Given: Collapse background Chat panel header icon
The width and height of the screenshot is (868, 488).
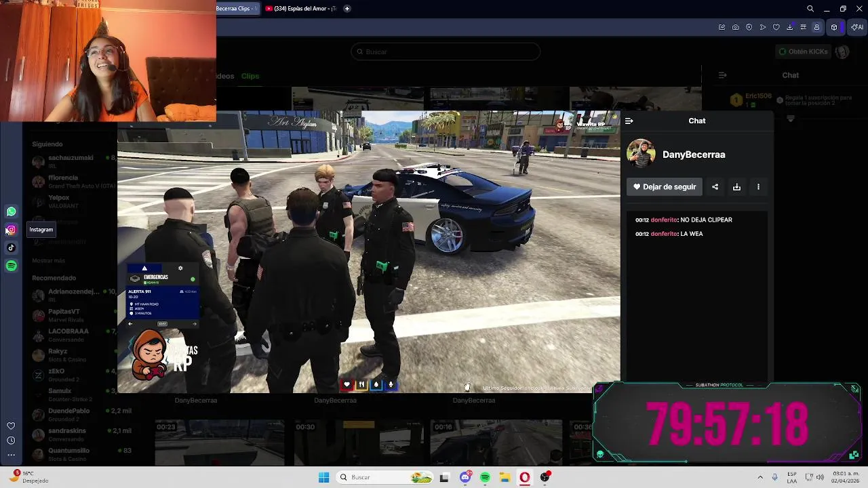Looking at the screenshot, I should pyautogui.click(x=722, y=75).
